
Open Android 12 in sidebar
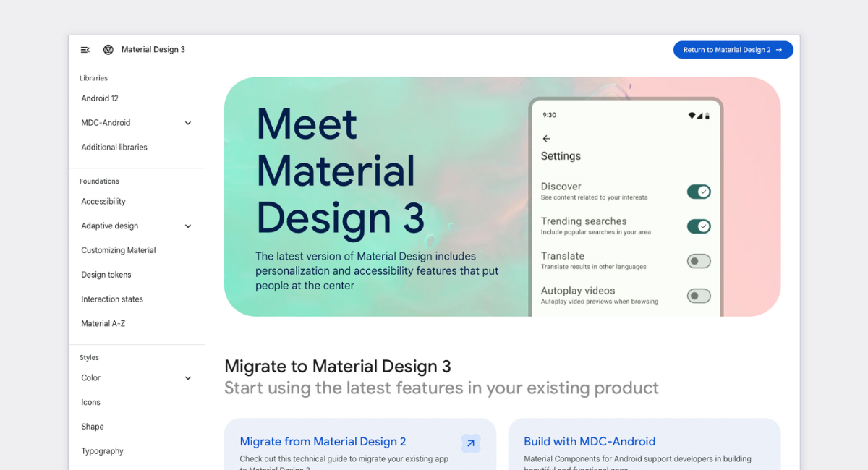[x=100, y=98]
